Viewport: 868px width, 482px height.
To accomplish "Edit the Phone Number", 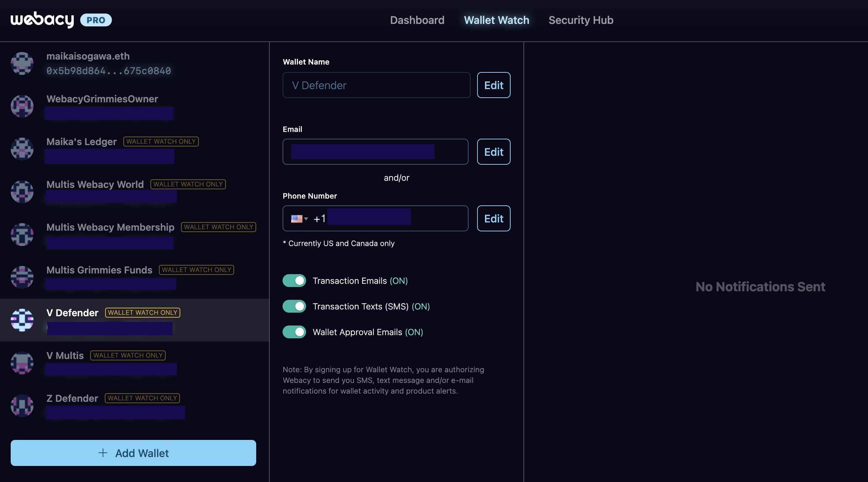I will (494, 219).
